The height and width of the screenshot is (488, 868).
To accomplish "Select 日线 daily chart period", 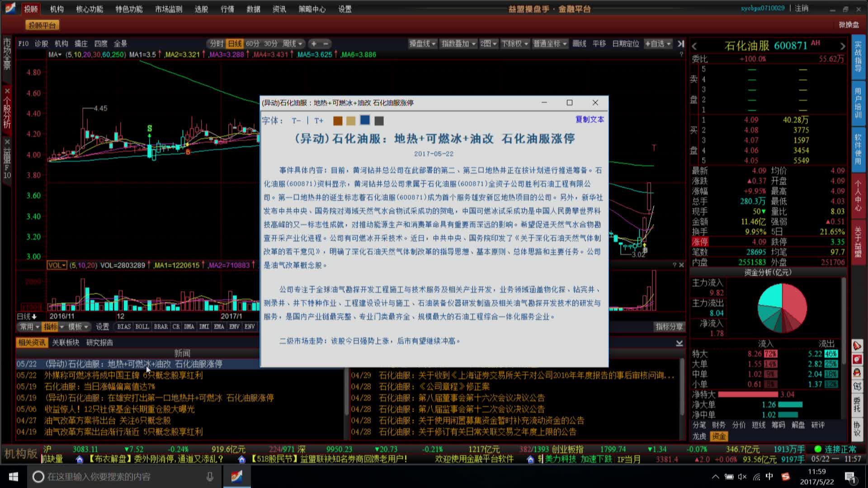I will click(x=235, y=44).
